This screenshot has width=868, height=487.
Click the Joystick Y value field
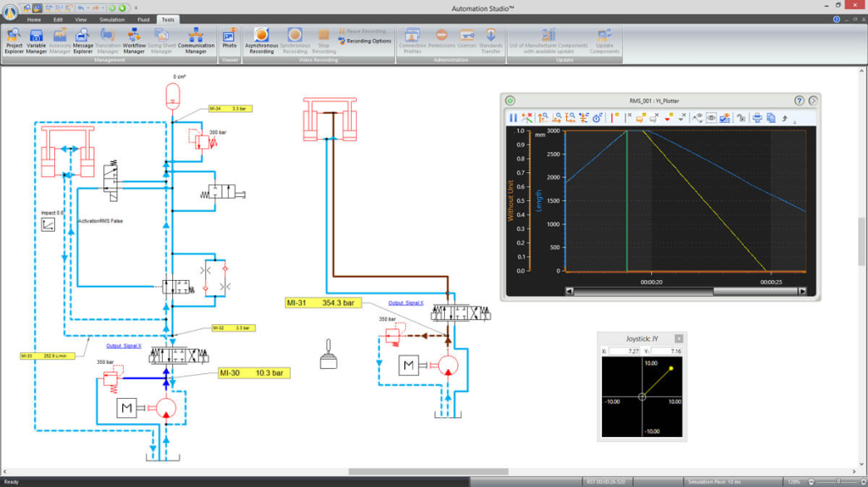(666, 351)
